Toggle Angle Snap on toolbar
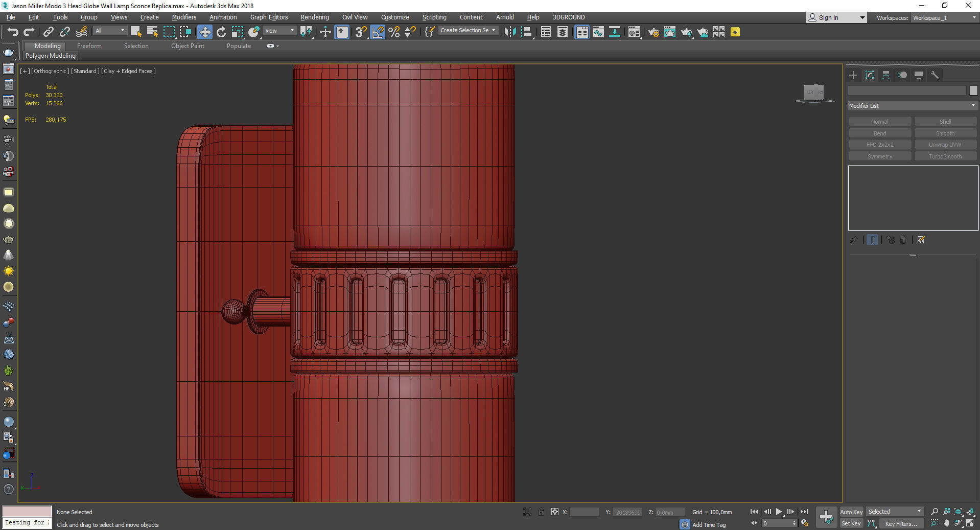 pyautogui.click(x=378, y=32)
